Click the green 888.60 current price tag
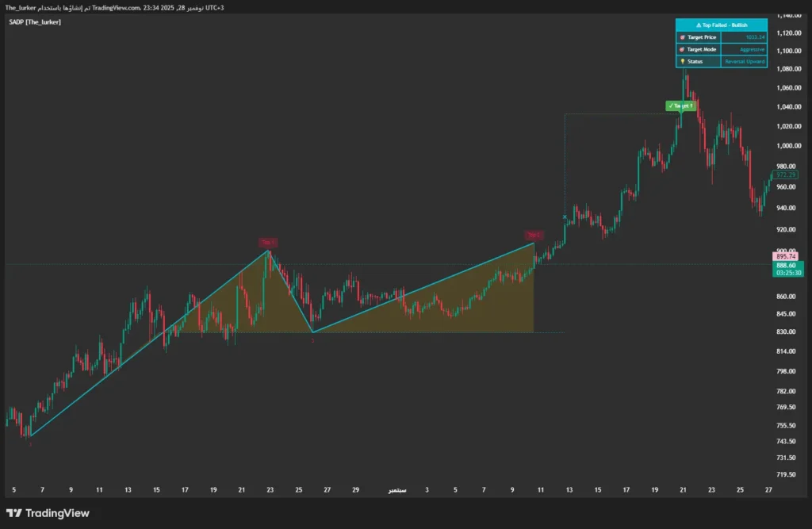Image resolution: width=812 pixels, height=529 pixels. tap(786, 265)
